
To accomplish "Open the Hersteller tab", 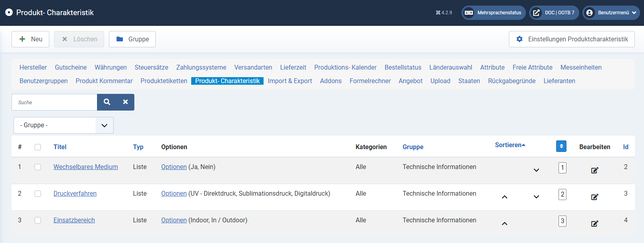I will [33, 68].
